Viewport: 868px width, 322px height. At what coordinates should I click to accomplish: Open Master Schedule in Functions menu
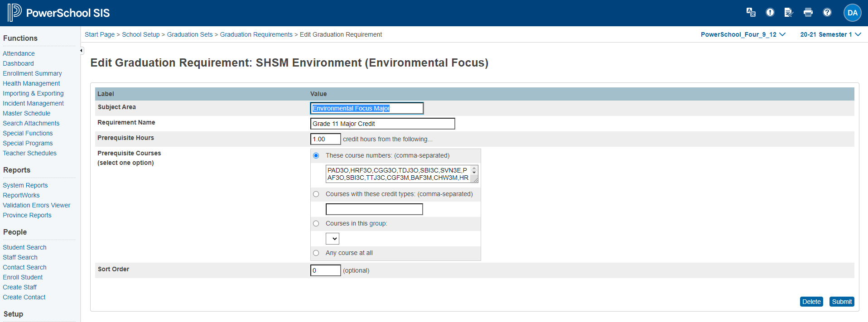(26, 113)
